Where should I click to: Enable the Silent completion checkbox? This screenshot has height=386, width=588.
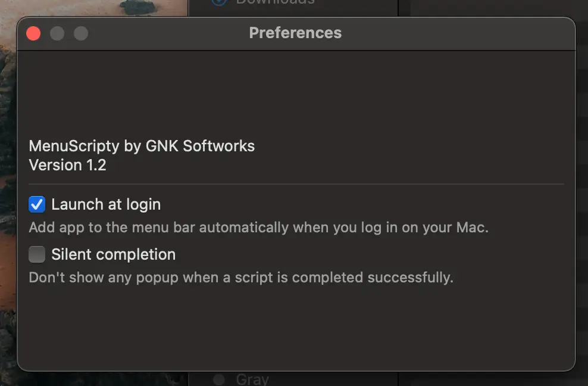point(37,255)
